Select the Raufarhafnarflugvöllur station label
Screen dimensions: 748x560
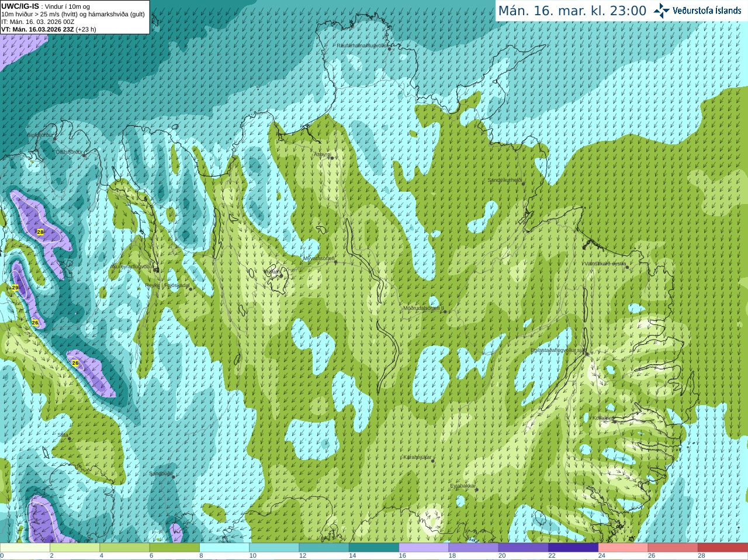[x=362, y=46]
